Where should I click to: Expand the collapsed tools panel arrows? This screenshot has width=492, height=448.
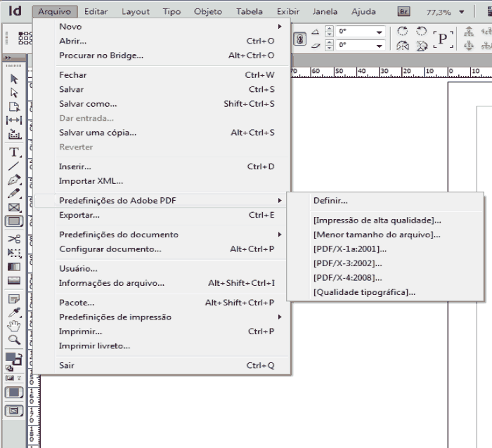[x=8, y=58]
